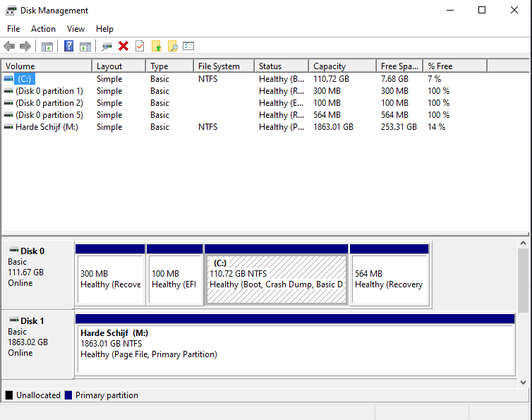Select the Disk 0 header panel
Screen dimensions: 532x420
37,275
